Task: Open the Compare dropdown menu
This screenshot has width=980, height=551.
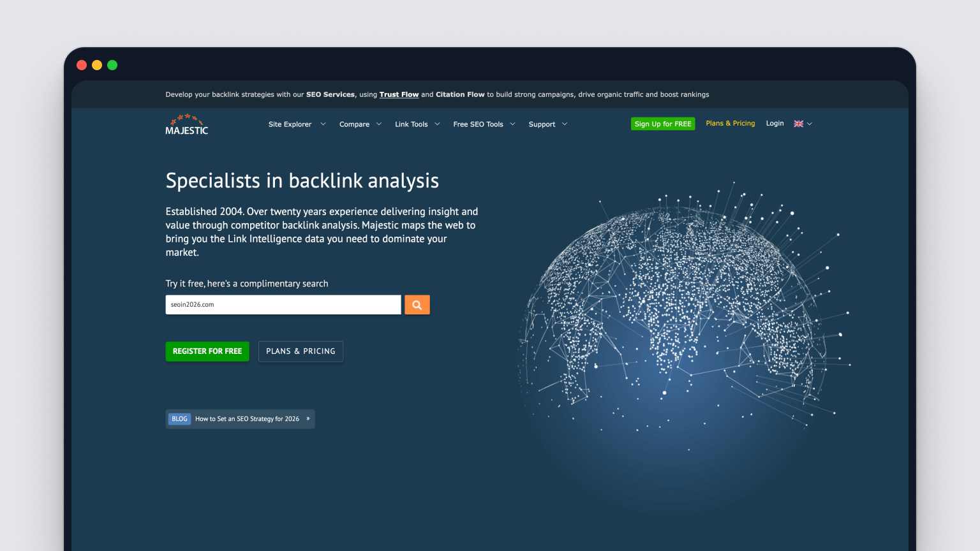Action: [359, 124]
